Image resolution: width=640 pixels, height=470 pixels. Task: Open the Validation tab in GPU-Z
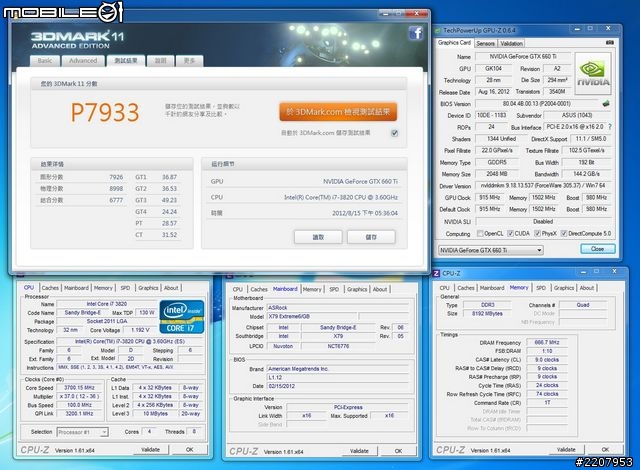511,43
